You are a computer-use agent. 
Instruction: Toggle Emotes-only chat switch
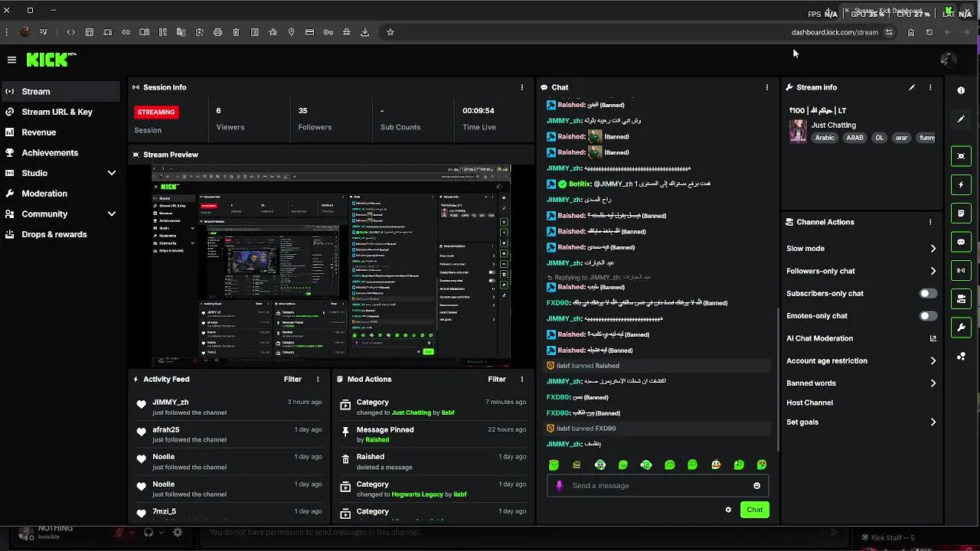click(x=928, y=315)
